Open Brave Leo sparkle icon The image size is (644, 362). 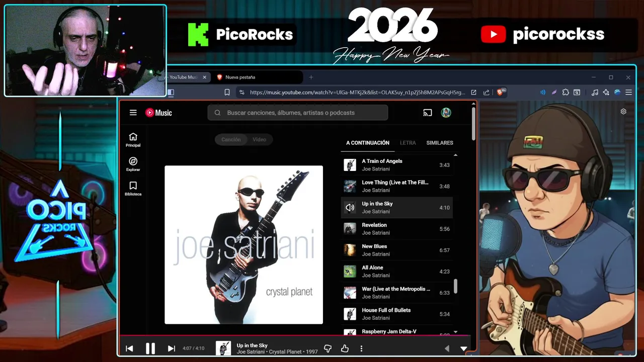(x=606, y=93)
